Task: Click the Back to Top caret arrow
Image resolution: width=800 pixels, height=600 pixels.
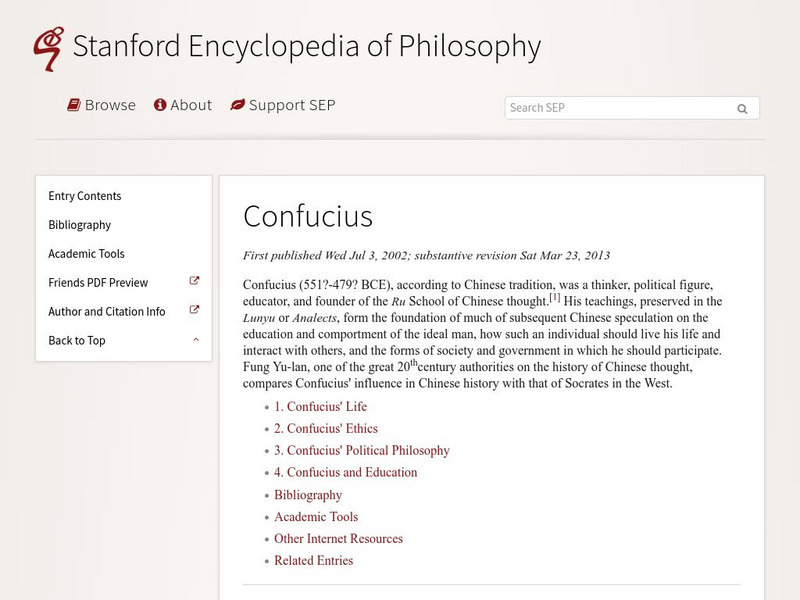Action: [x=196, y=340]
